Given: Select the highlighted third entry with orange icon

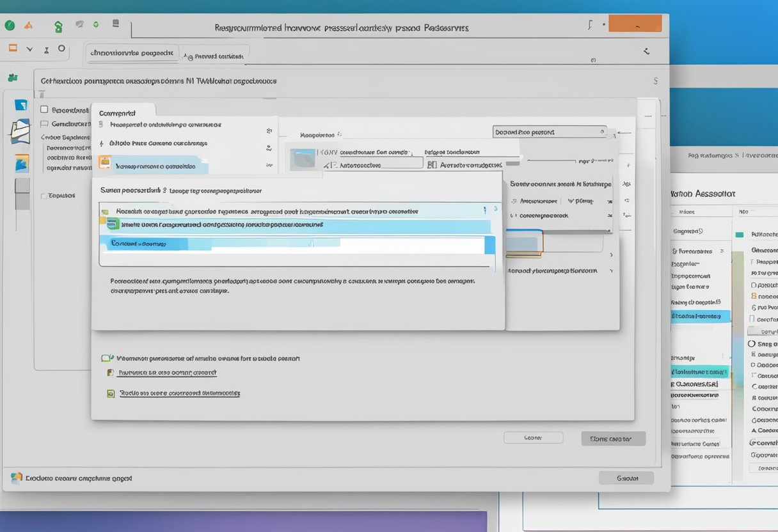Looking at the screenshot, I should (154, 166).
